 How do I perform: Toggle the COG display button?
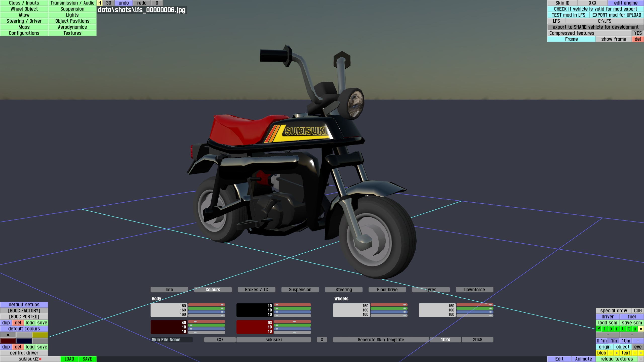coord(637,310)
